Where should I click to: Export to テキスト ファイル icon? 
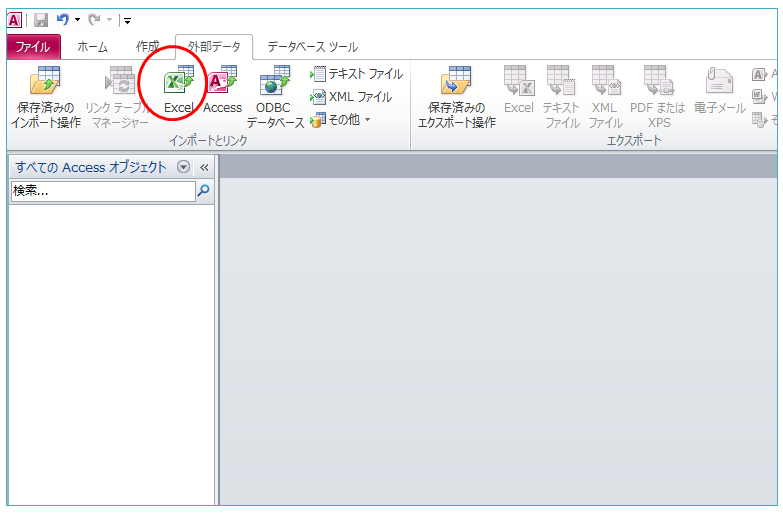click(x=561, y=97)
